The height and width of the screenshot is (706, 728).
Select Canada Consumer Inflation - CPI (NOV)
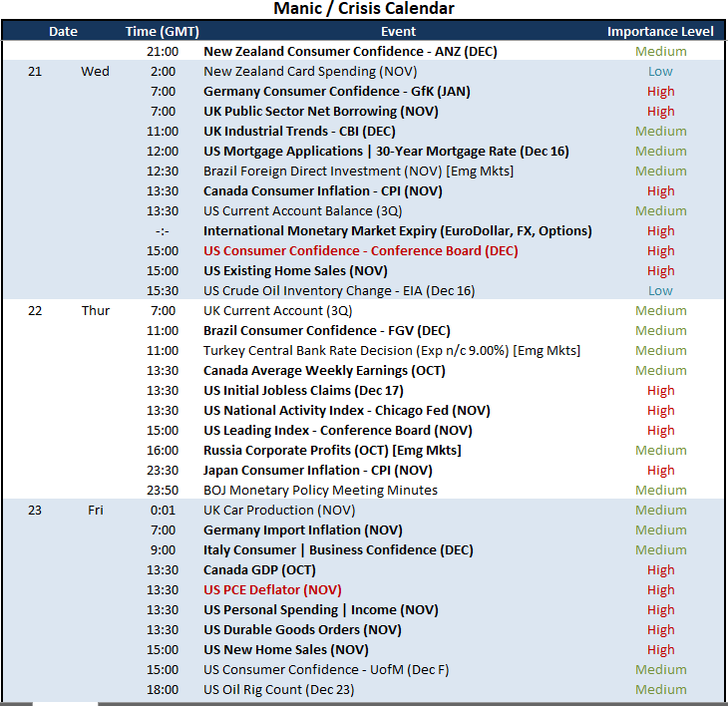[x=323, y=191]
